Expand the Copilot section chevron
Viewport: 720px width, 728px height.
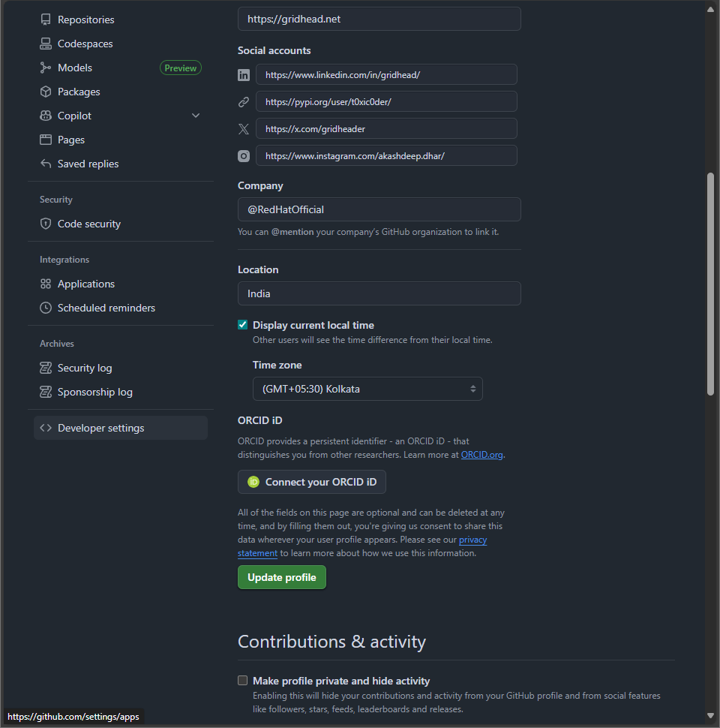[196, 115]
